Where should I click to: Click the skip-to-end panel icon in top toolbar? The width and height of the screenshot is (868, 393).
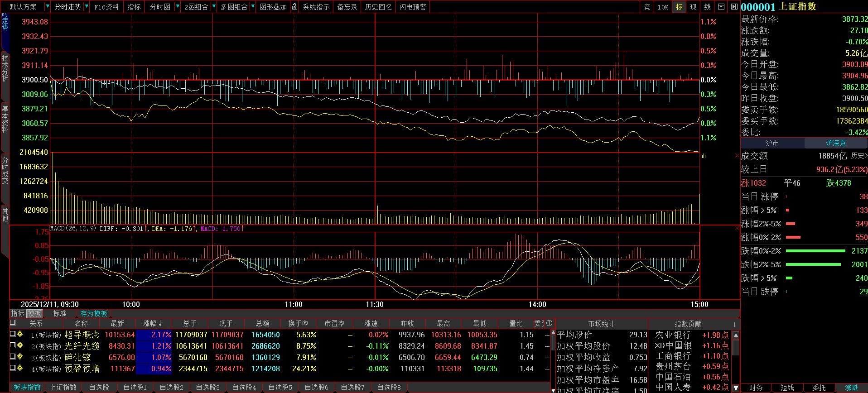[734, 7]
